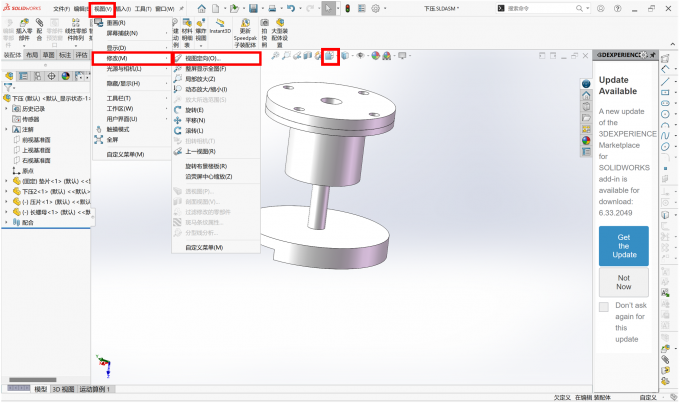Click the Not Now button
680x403 pixels.
[624, 282]
